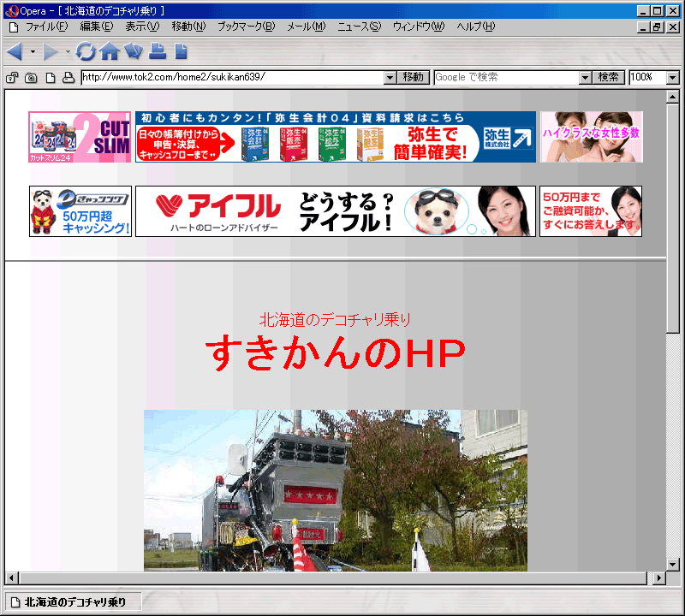Open the Hotlist books icon
The width and height of the screenshot is (685, 616).
[x=134, y=51]
